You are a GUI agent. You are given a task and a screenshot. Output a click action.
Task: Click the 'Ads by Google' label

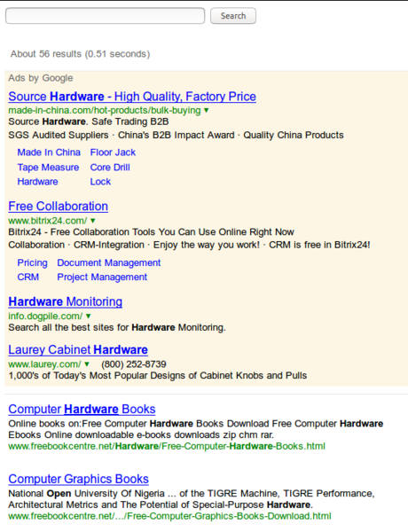point(41,78)
